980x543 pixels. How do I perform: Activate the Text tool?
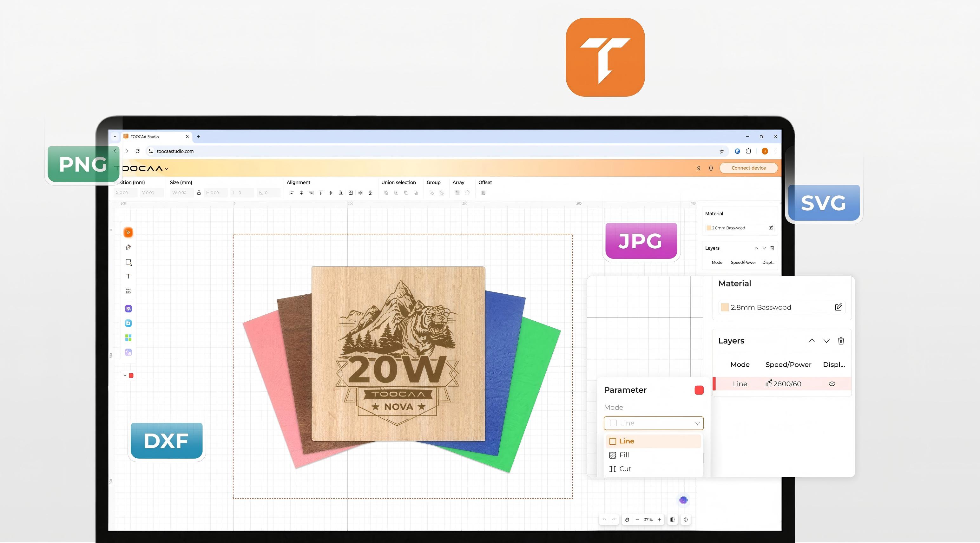click(128, 277)
